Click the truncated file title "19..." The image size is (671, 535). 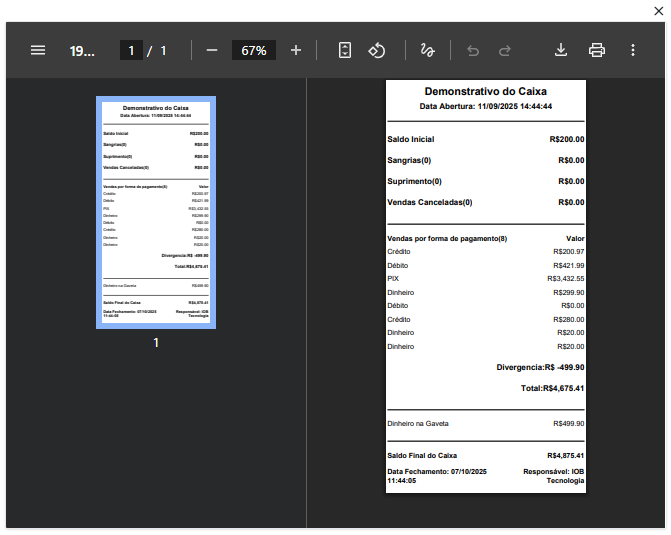tap(82, 50)
